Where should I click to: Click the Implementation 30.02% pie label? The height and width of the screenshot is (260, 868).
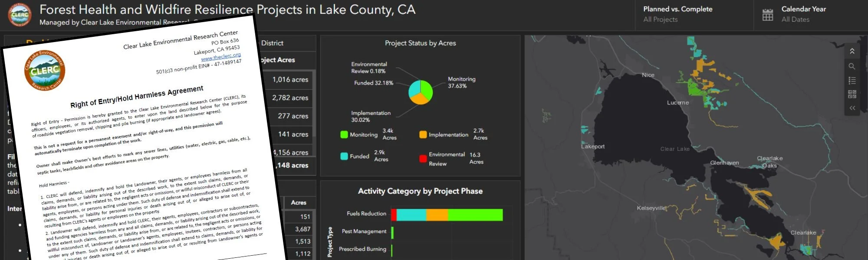371,116
